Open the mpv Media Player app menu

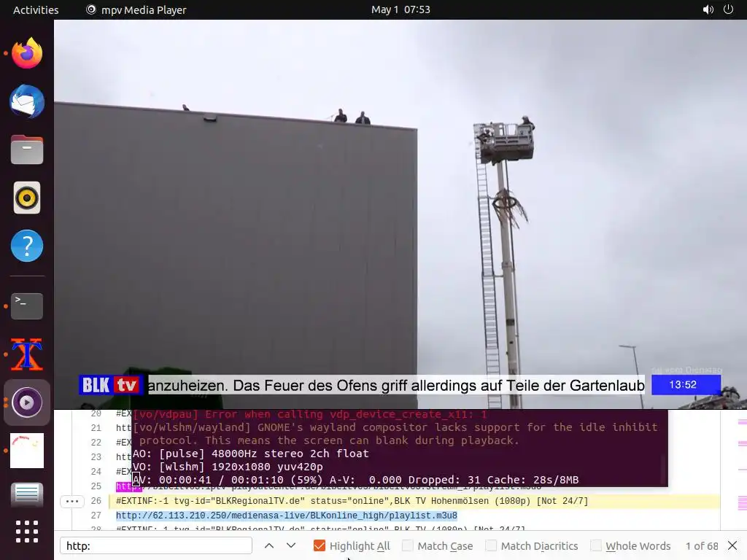(136, 9)
